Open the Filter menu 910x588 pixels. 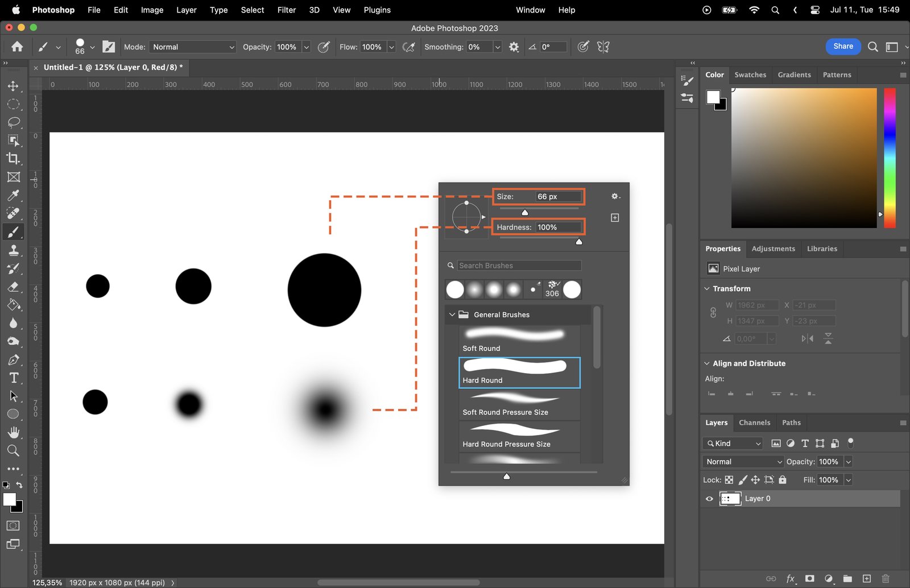(x=286, y=10)
